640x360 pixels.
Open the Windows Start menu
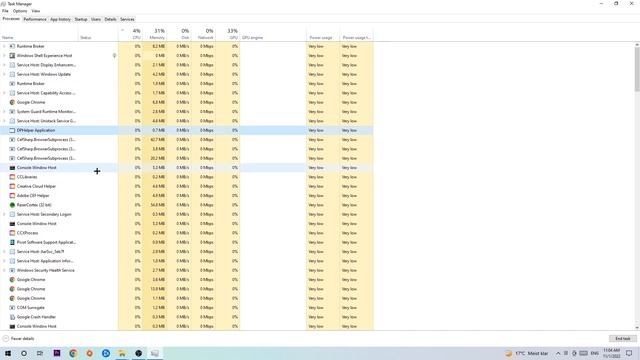(8, 353)
